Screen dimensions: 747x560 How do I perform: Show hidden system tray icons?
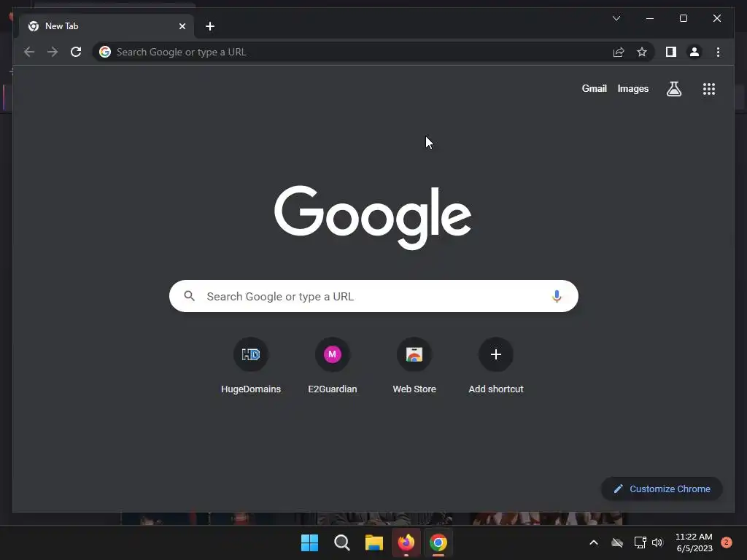pos(594,542)
